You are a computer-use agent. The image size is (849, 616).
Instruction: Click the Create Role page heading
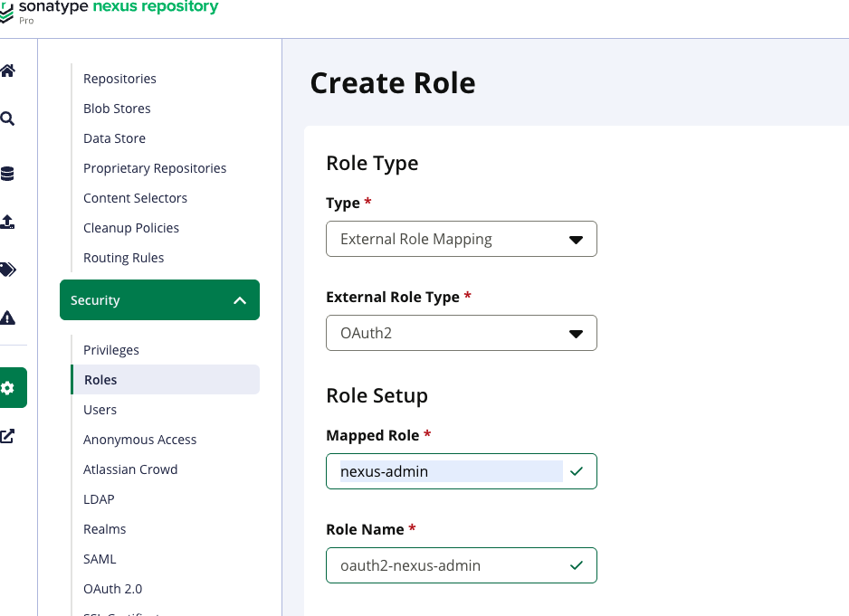pyautogui.click(x=393, y=83)
